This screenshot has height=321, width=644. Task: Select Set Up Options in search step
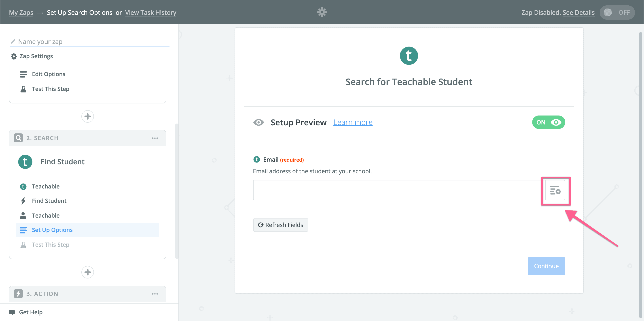(87, 230)
